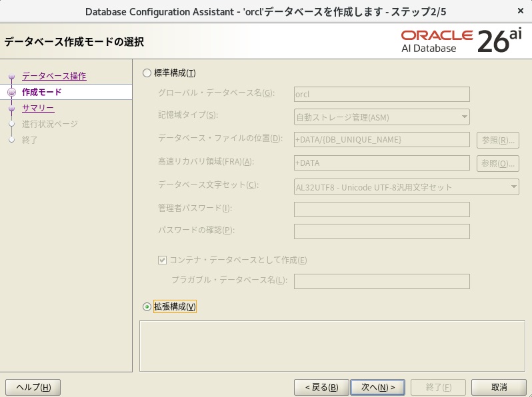Click the グローバル・データベース名 field

pos(382,94)
